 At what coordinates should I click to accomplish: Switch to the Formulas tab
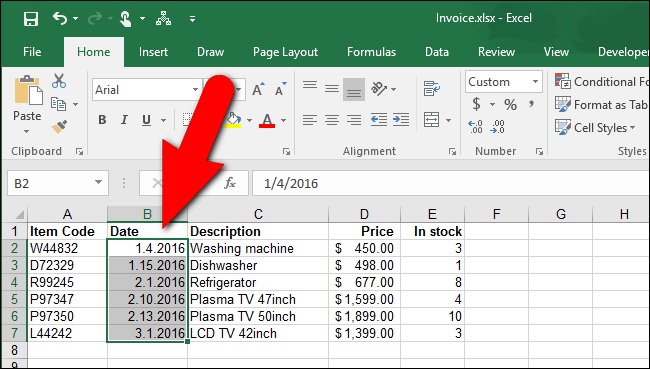pyautogui.click(x=371, y=52)
